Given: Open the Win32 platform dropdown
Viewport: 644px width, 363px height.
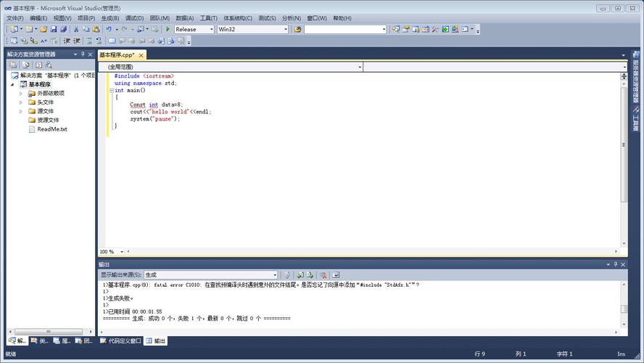Looking at the screenshot, I should [x=285, y=30].
